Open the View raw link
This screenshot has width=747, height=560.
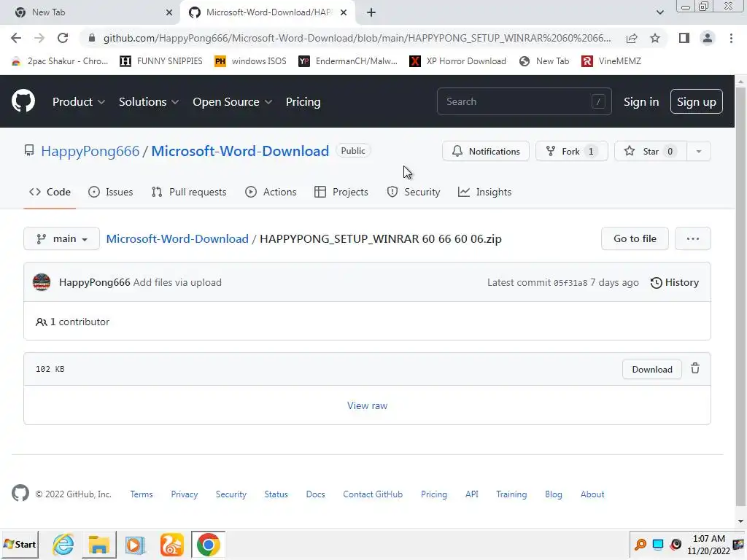367,405
